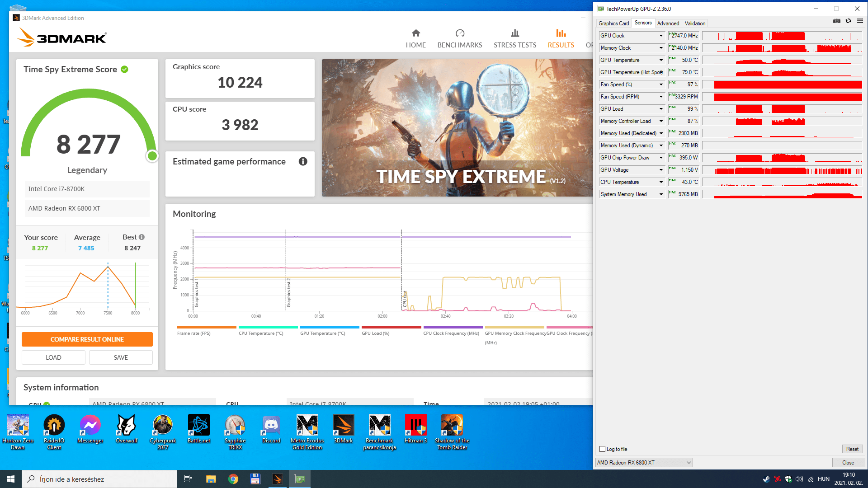This screenshot has width=868, height=488.
Task: Click the GPU Clock max reading 2747.0 MHz
Action: pos(684,36)
